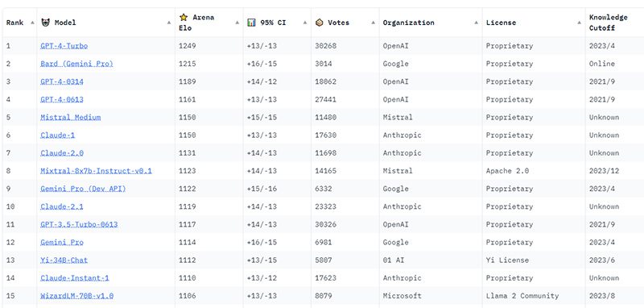This screenshot has width=644, height=308.
Task: Visit the Claude-2.1 model page link
Action: coord(62,206)
